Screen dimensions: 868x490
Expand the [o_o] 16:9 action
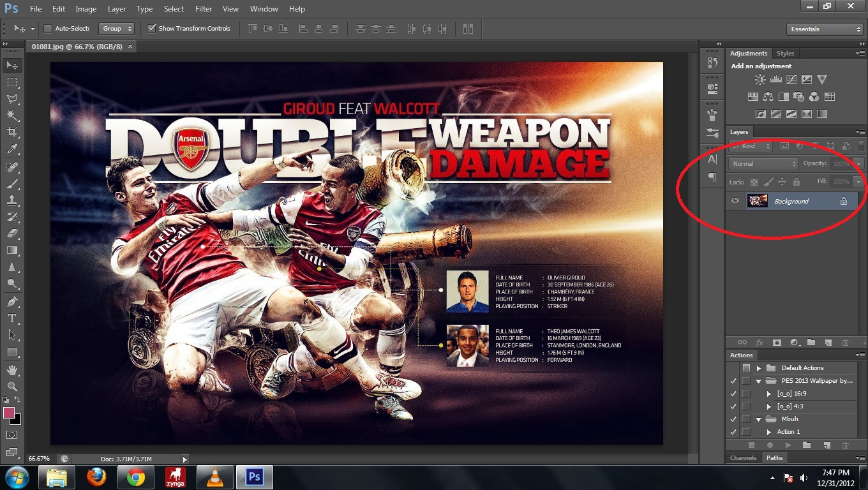pyautogui.click(x=769, y=394)
